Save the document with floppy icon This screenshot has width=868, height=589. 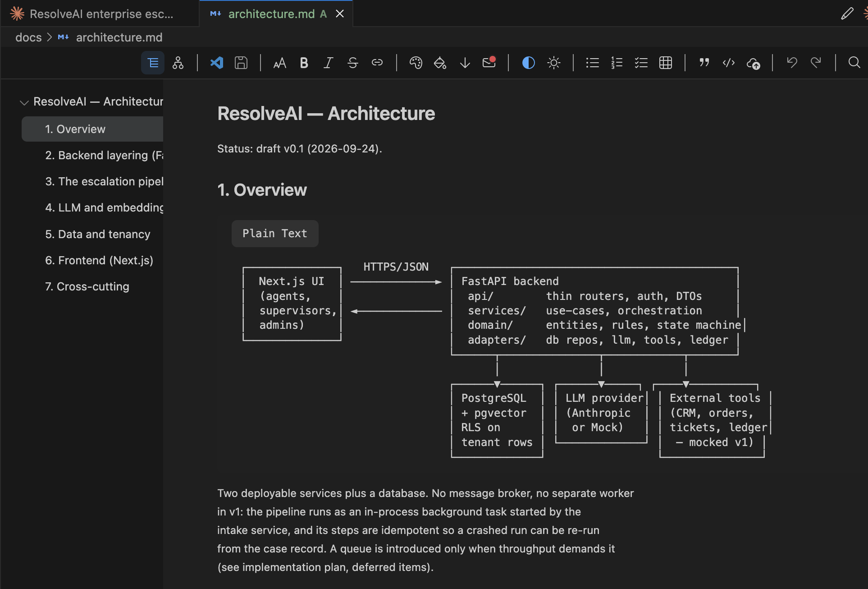click(241, 63)
